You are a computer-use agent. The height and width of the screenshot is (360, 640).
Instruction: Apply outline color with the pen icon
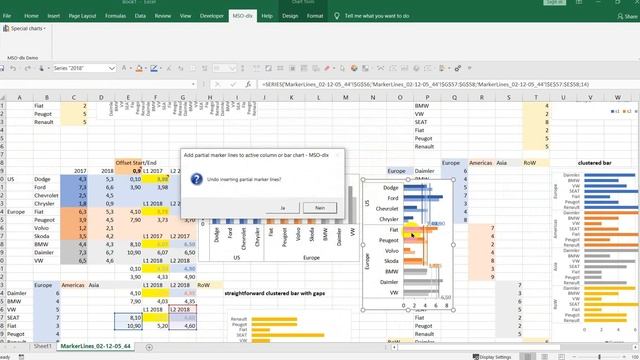tap(153, 68)
